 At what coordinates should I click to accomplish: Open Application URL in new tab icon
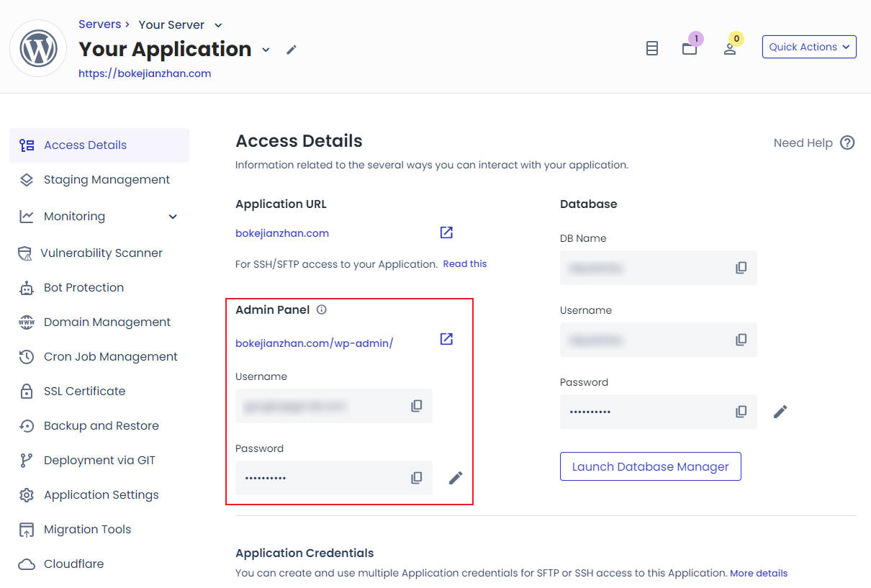click(x=446, y=232)
